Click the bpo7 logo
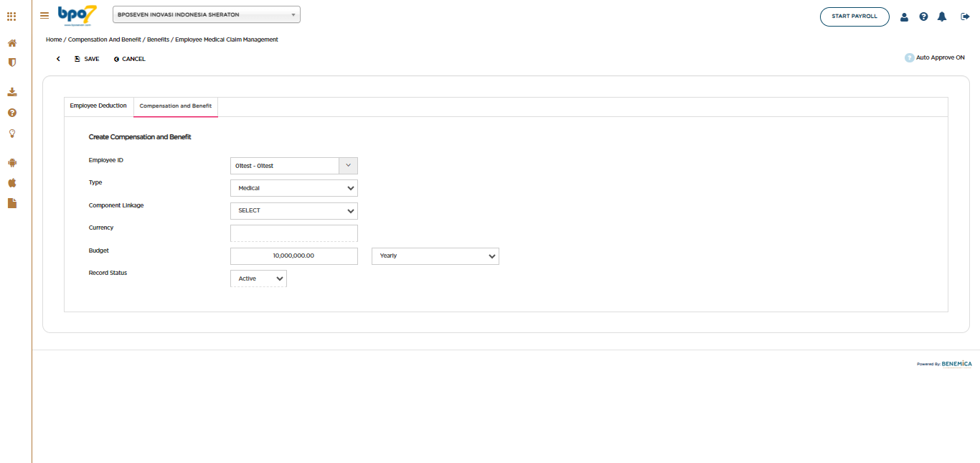This screenshot has height=463, width=980. click(77, 15)
